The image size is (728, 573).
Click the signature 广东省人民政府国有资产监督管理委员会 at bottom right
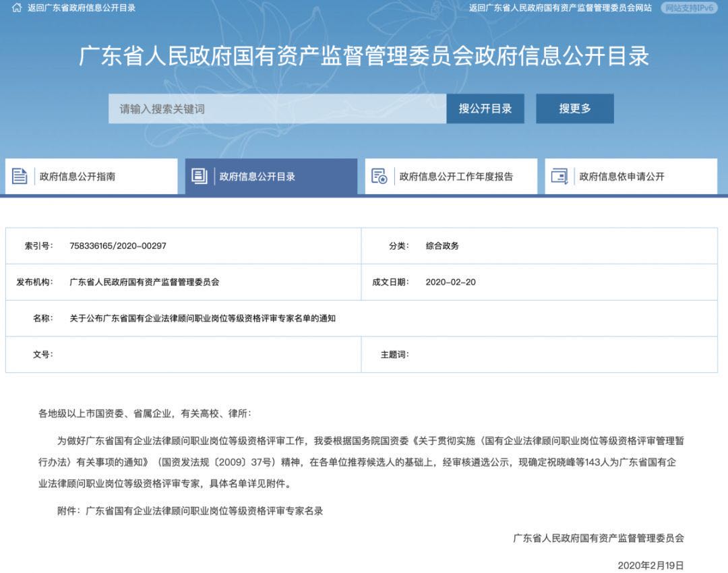599,538
